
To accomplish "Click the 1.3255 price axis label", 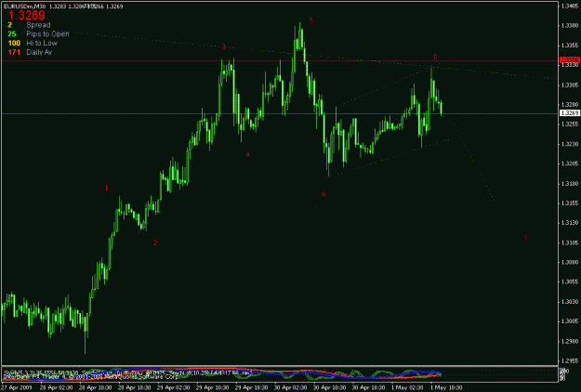I will click(x=570, y=124).
